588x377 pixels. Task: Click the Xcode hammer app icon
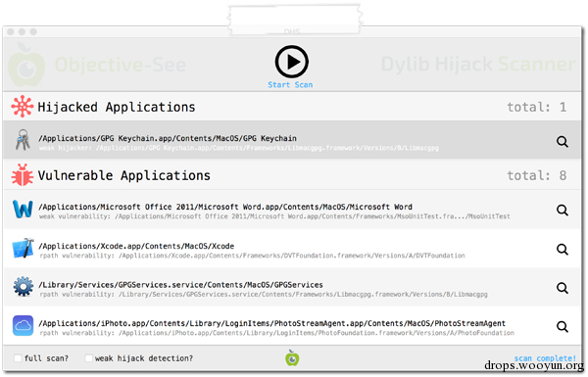(x=24, y=248)
